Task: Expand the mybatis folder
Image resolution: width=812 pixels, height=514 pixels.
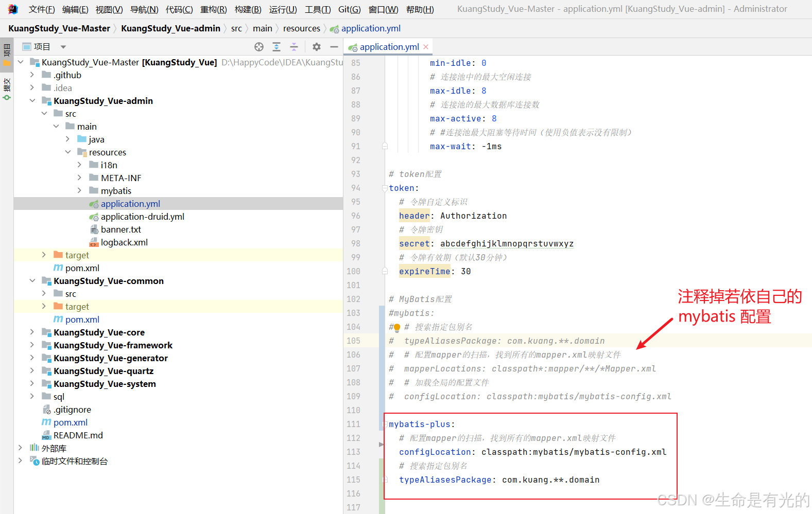Action: [x=79, y=191]
